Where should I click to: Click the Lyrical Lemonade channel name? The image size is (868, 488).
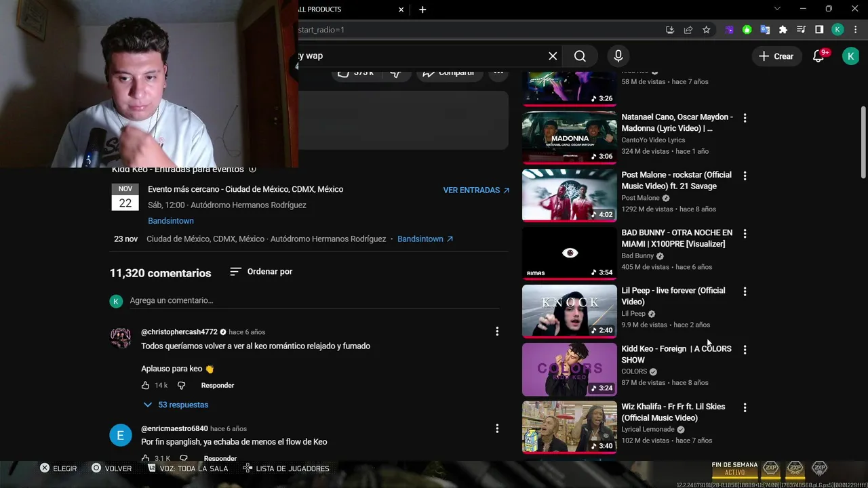pos(648,430)
